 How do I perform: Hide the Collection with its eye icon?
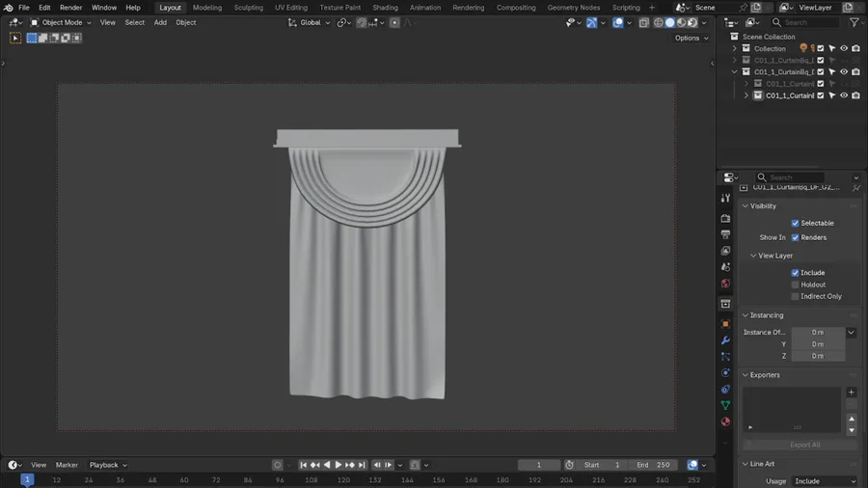click(843, 48)
